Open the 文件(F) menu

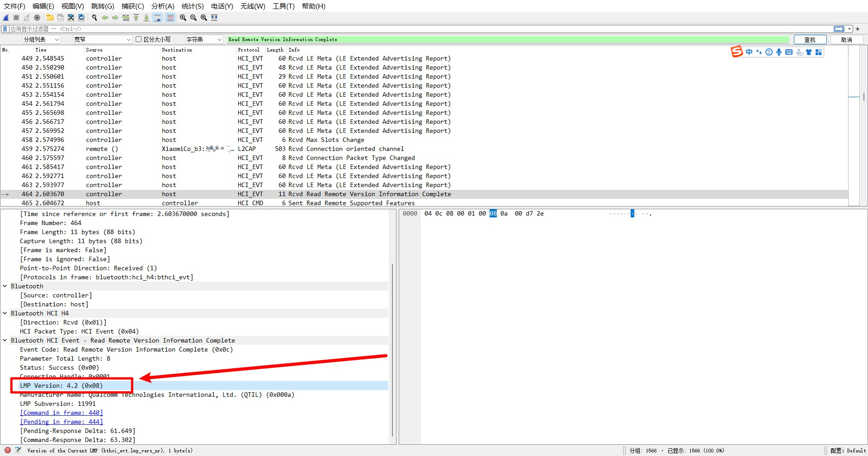[14, 6]
